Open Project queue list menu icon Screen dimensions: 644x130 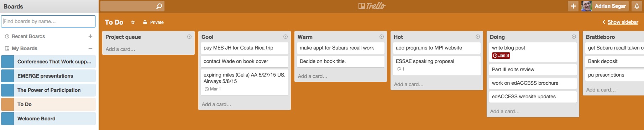189,37
